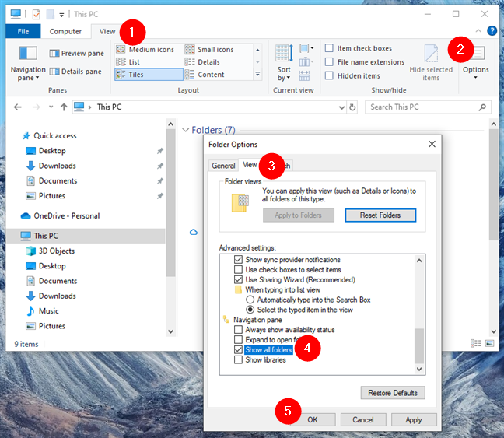Screen dimensions: 504x438
Task: Enable Item check boxes
Action: [329, 48]
